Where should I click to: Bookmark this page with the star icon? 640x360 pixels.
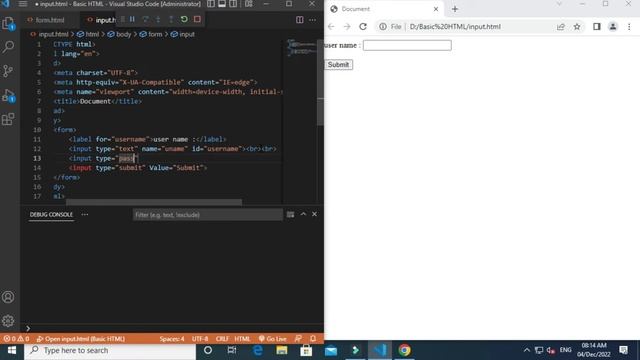coord(577,27)
